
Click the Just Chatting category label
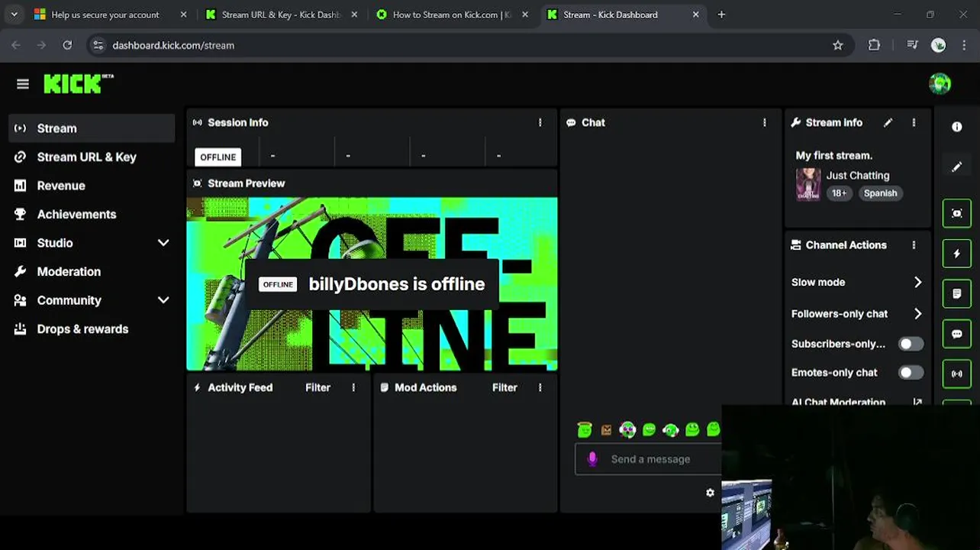click(857, 175)
